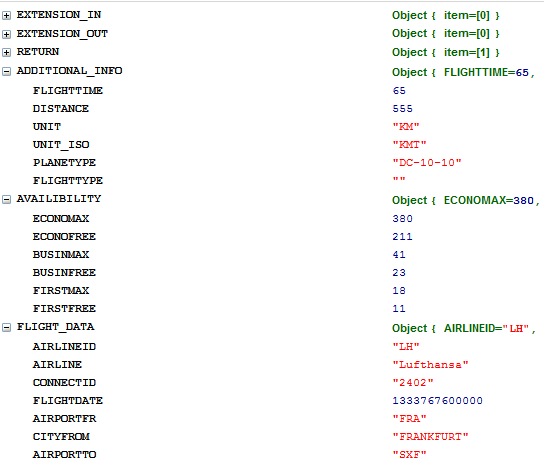Click the BUSINFREE row label
Screen dimensions: 544x463
64,273
